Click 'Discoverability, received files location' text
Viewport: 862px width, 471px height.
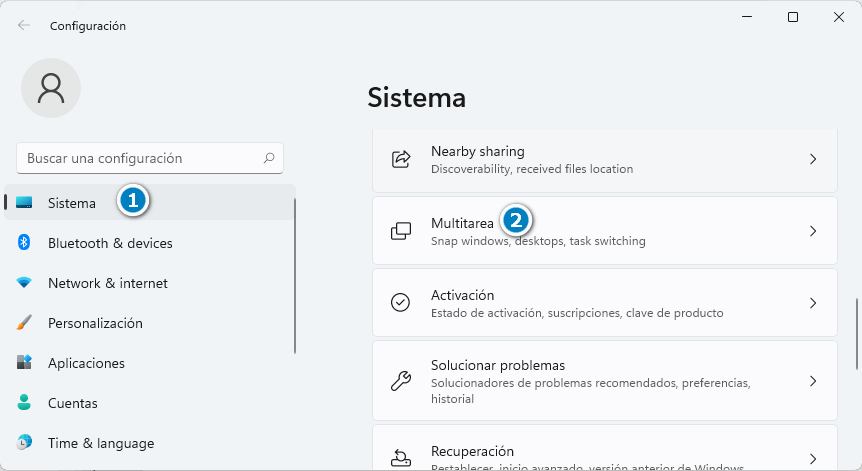532,169
